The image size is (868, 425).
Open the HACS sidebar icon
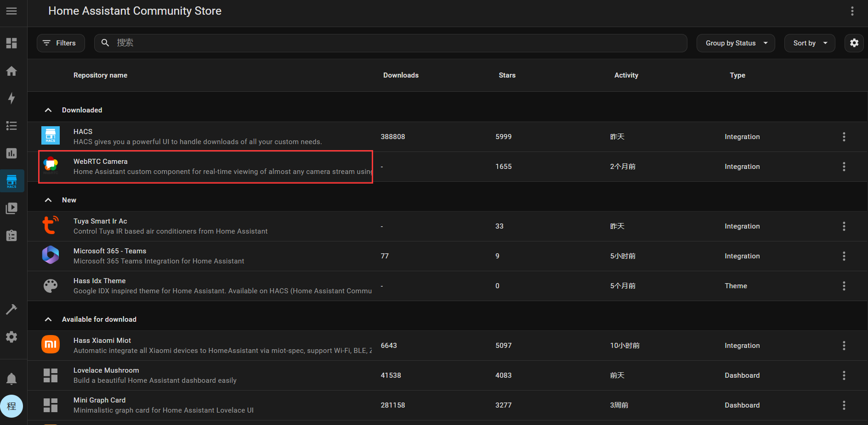point(11,181)
